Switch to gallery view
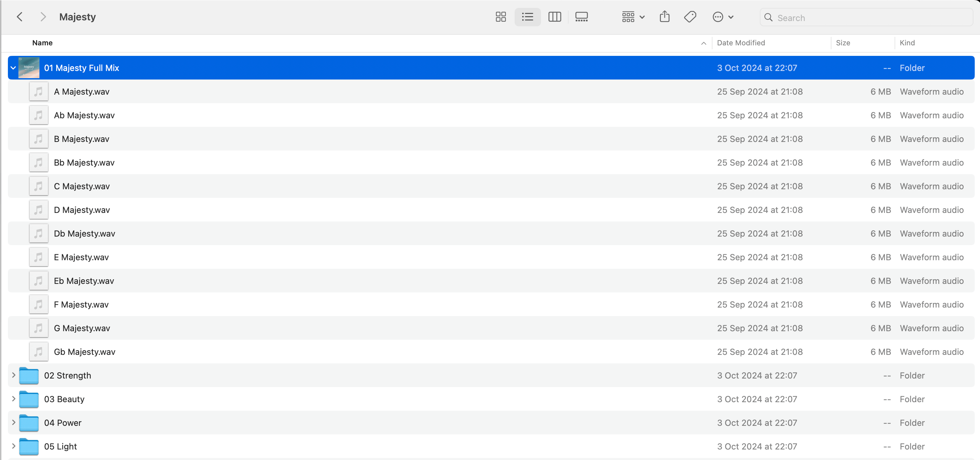This screenshot has width=980, height=460. pyautogui.click(x=581, y=17)
